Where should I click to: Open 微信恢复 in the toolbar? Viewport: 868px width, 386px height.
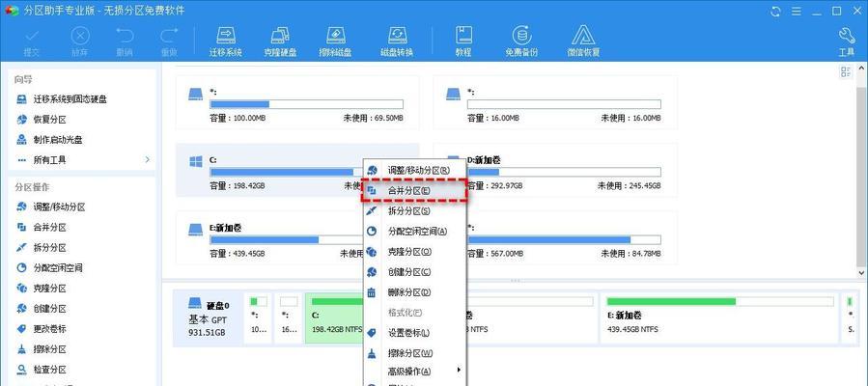click(583, 41)
